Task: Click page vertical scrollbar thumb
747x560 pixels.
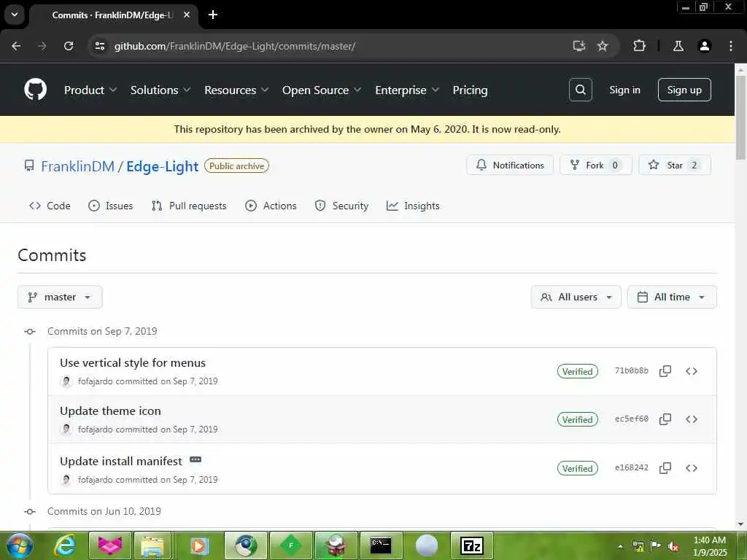Action: click(741, 117)
